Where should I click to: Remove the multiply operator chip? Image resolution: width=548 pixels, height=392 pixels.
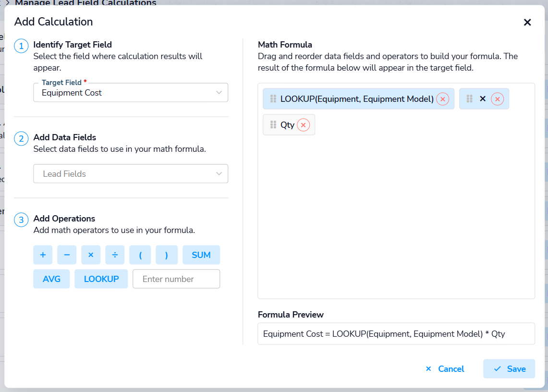point(497,99)
